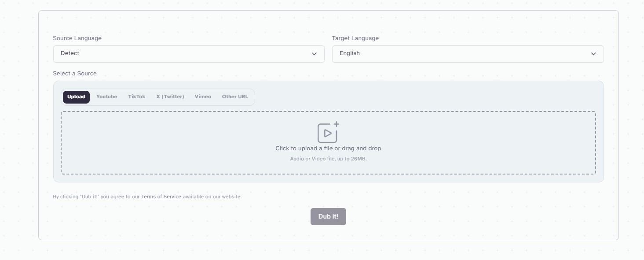Click the video upload icon
644x260 pixels.
328,132
